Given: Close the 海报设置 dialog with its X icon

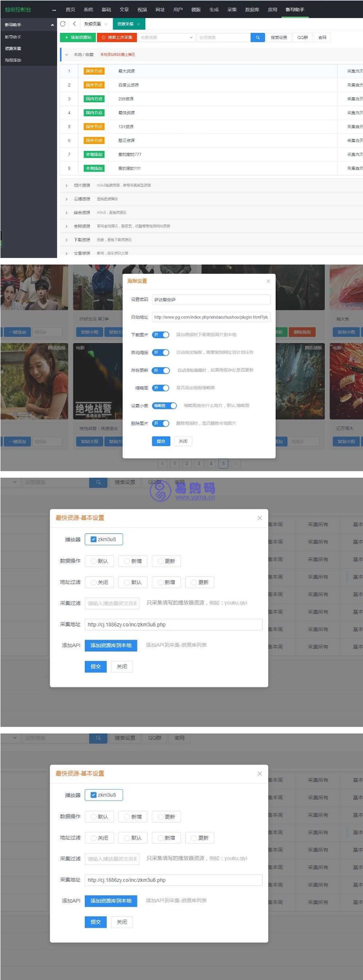Looking at the screenshot, I should [268, 281].
